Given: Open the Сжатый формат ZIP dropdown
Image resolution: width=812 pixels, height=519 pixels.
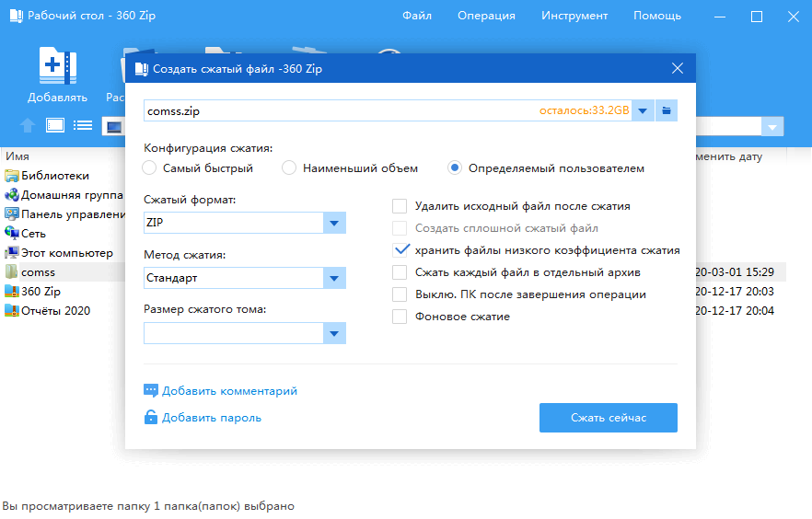Looking at the screenshot, I should (334, 223).
